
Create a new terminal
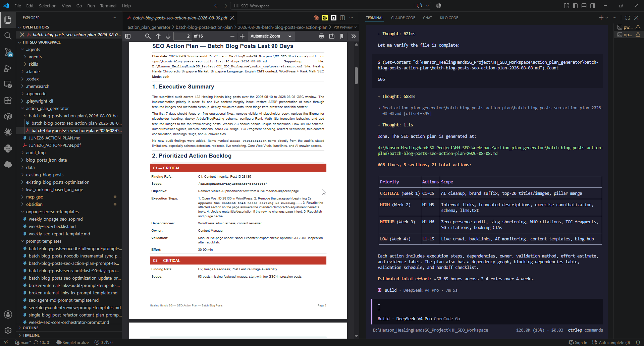[x=601, y=18]
